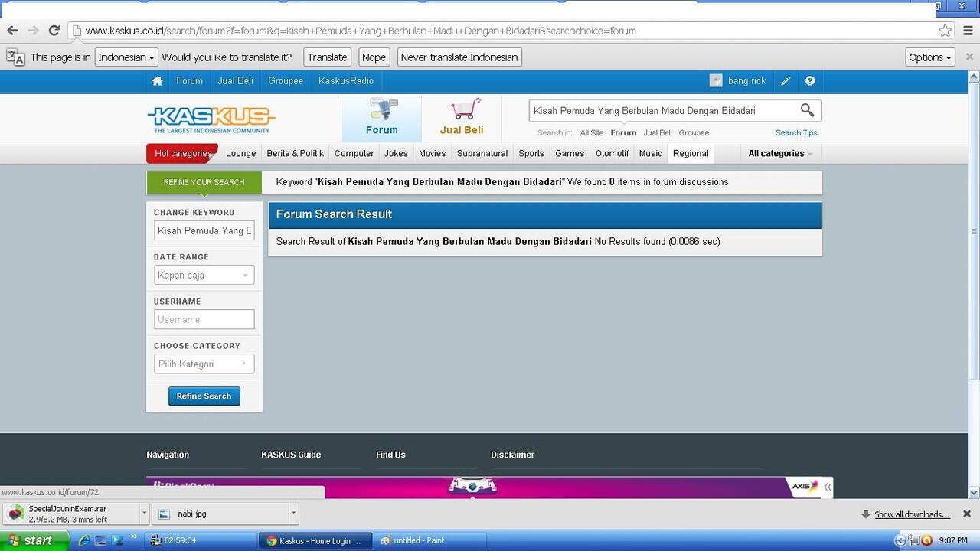The image size is (980, 551).
Task: Select the Supranatural category
Action: [x=482, y=153]
